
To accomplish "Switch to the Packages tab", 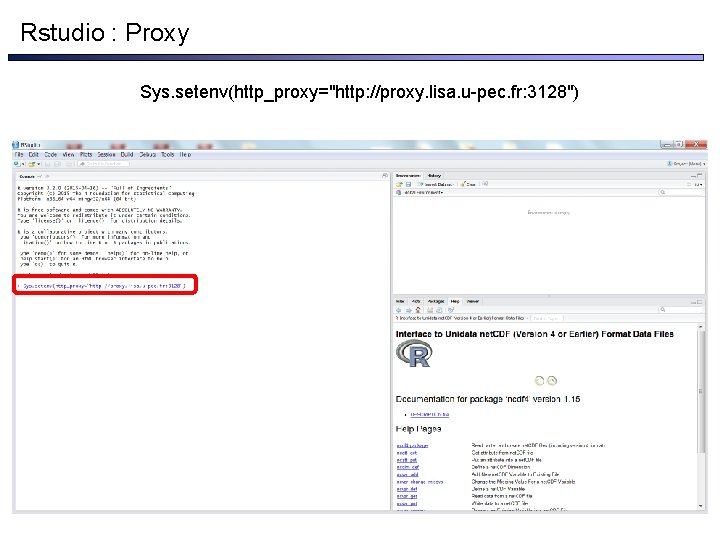I will (x=436, y=301).
